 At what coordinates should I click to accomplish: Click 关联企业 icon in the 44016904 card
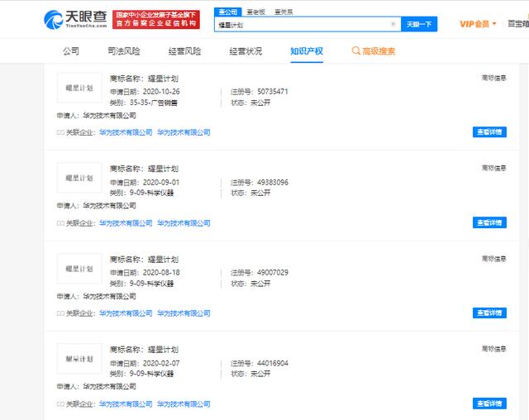[60, 404]
